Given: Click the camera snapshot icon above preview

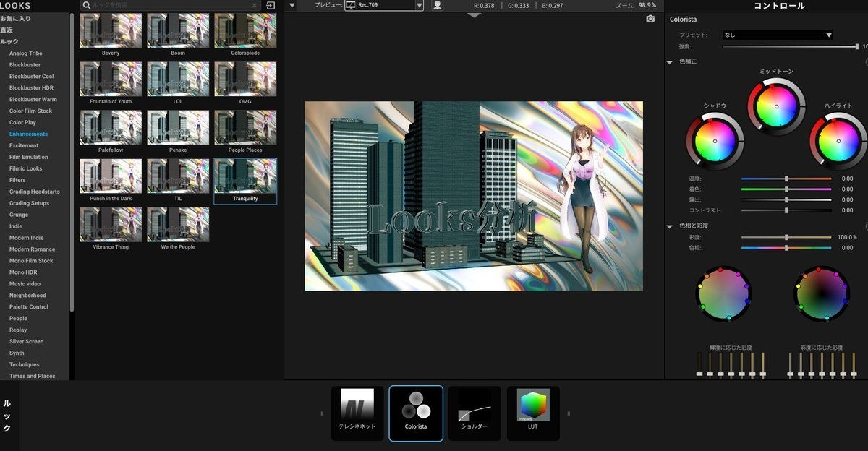Looking at the screenshot, I should (x=650, y=19).
